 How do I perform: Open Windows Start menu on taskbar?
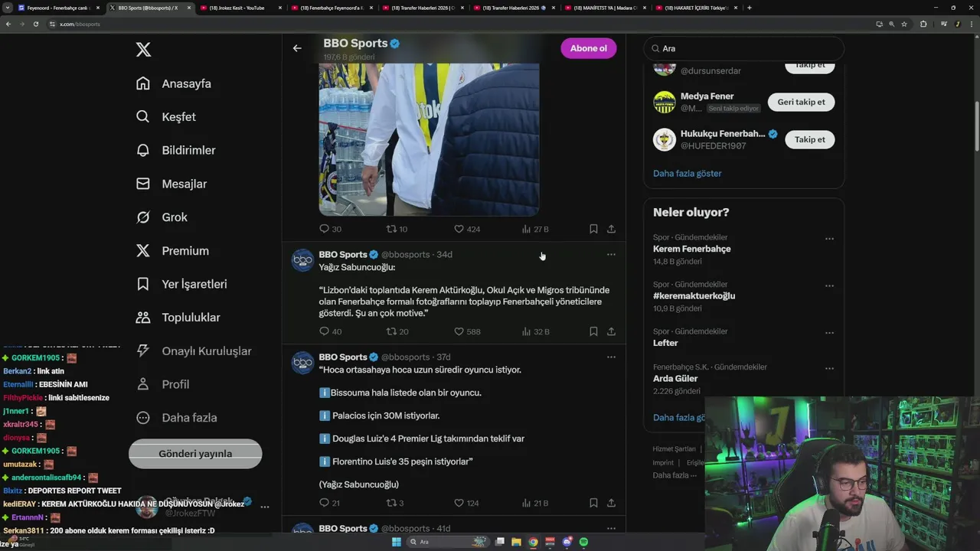(396, 542)
